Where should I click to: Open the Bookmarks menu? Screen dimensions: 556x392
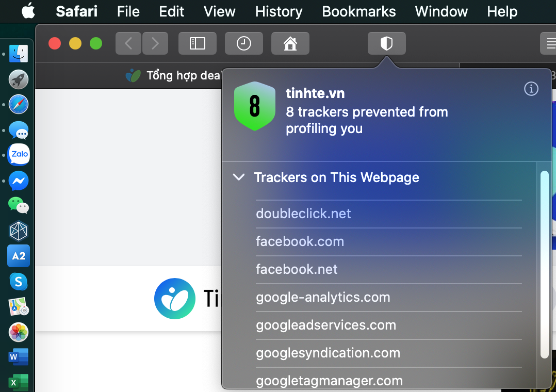point(358,12)
